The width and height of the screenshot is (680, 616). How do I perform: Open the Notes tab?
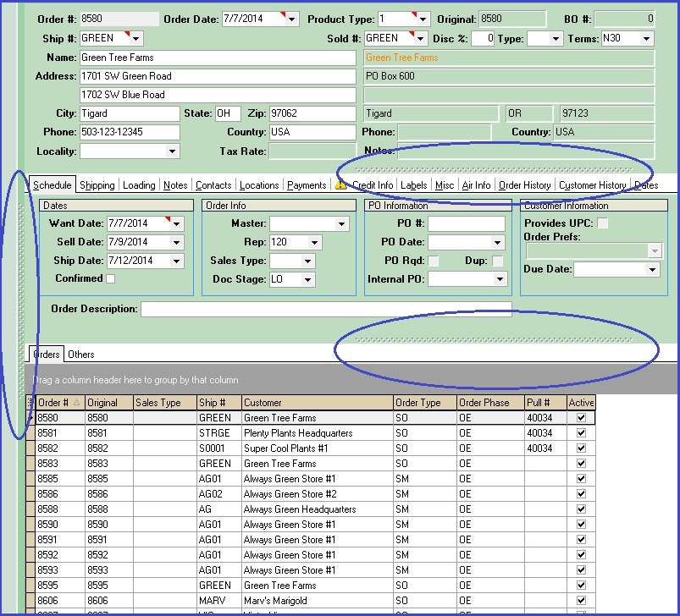click(x=175, y=185)
